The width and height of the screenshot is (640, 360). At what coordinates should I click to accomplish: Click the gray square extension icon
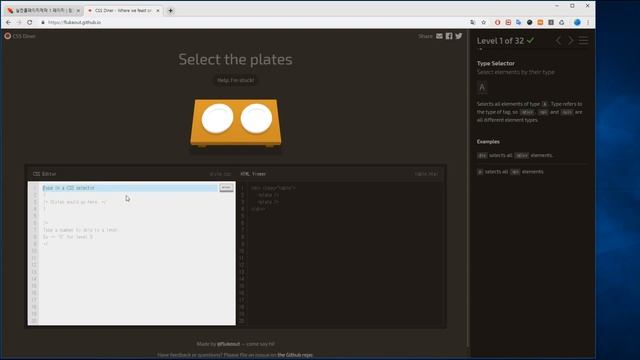coord(551,22)
